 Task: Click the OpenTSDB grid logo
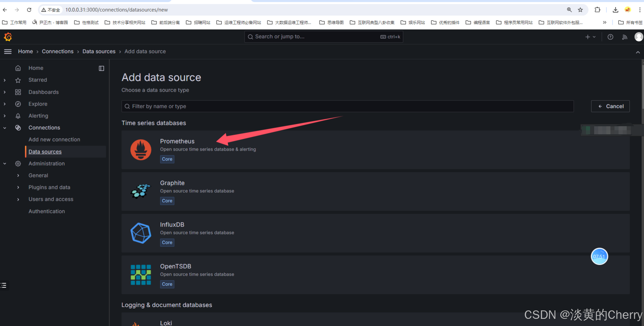pos(141,275)
